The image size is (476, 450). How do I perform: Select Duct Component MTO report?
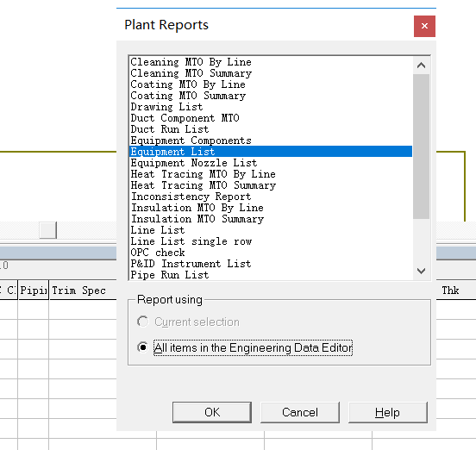[x=271, y=118]
